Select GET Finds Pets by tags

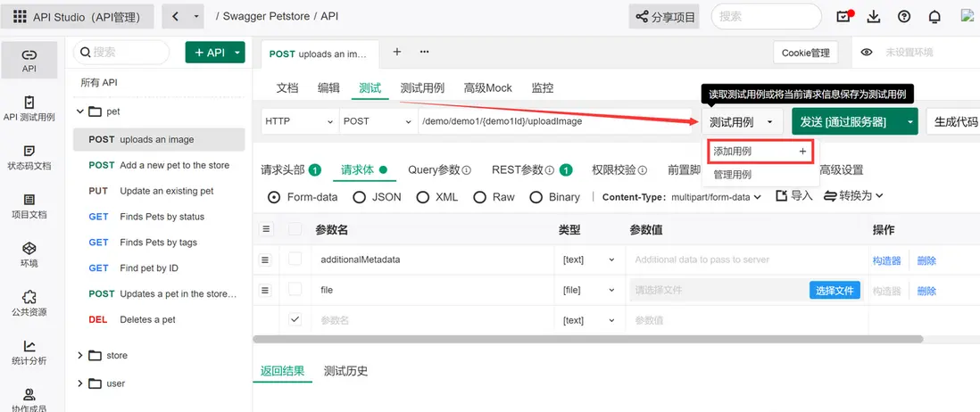[159, 243]
